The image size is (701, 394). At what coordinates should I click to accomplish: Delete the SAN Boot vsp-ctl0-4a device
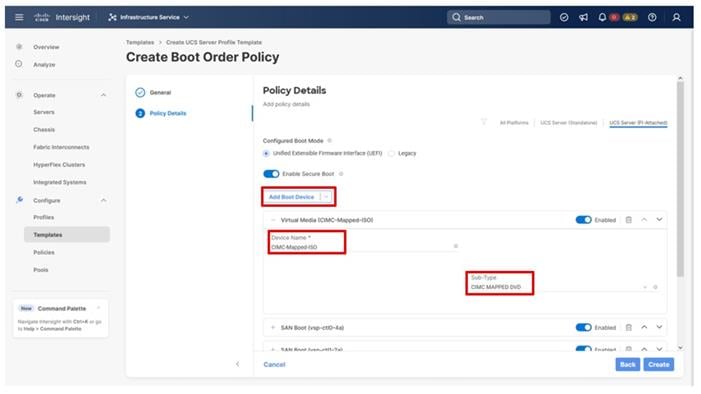(629, 327)
